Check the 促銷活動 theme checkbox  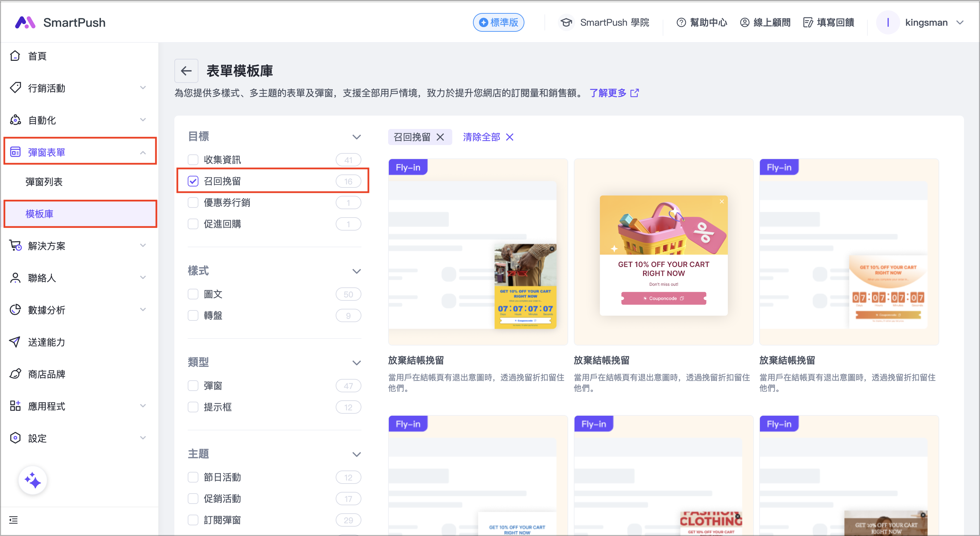point(193,499)
